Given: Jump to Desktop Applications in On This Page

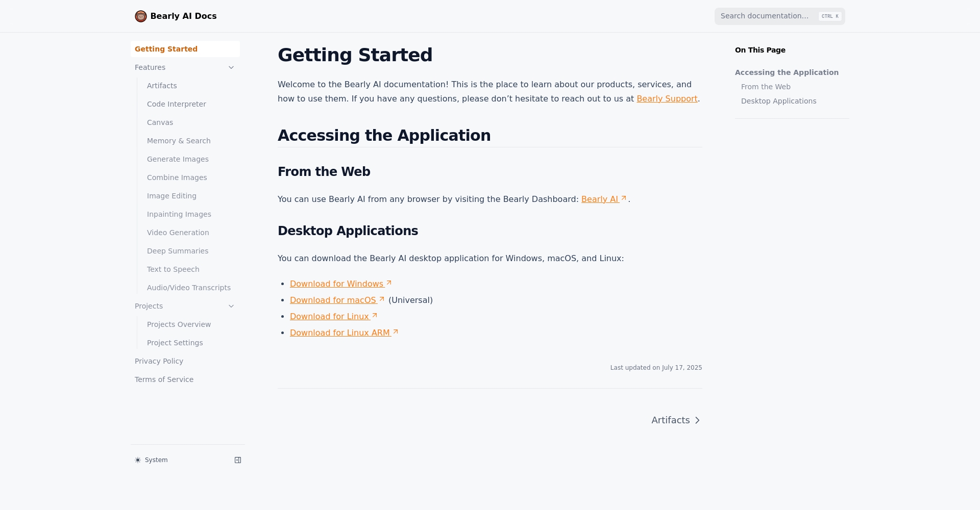Looking at the screenshot, I should pos(778,101).
